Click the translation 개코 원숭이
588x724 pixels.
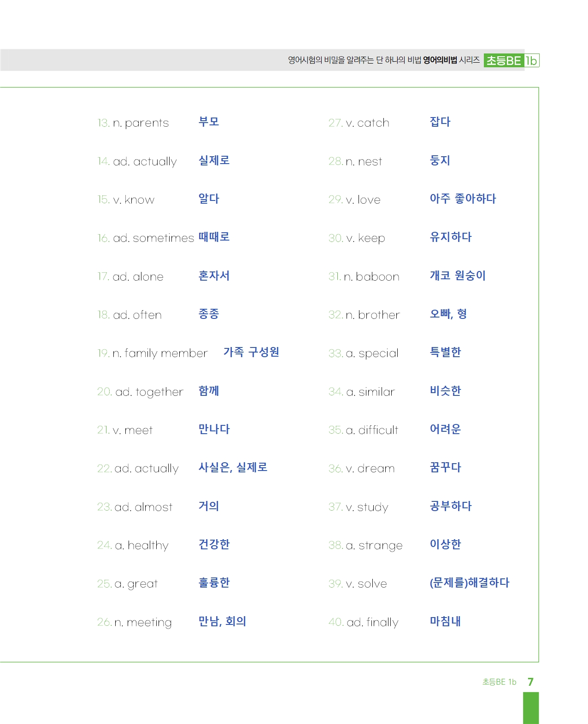[458, 276]
